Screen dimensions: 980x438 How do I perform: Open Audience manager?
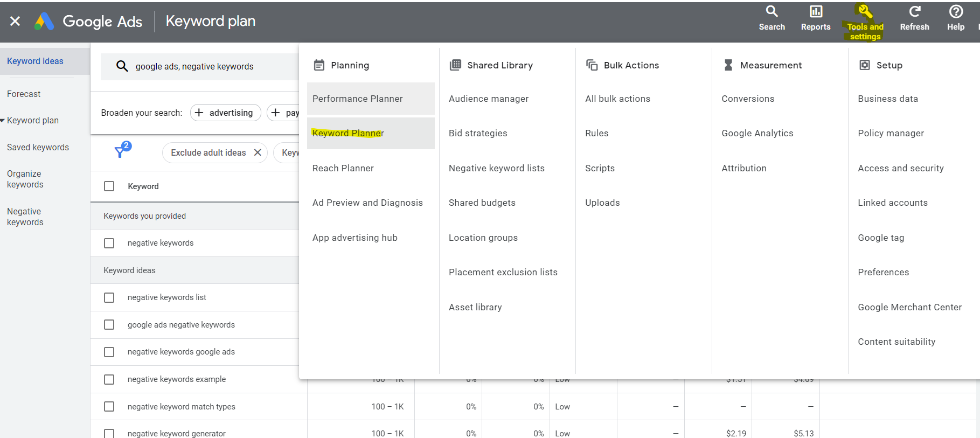(x=489, y=99)
